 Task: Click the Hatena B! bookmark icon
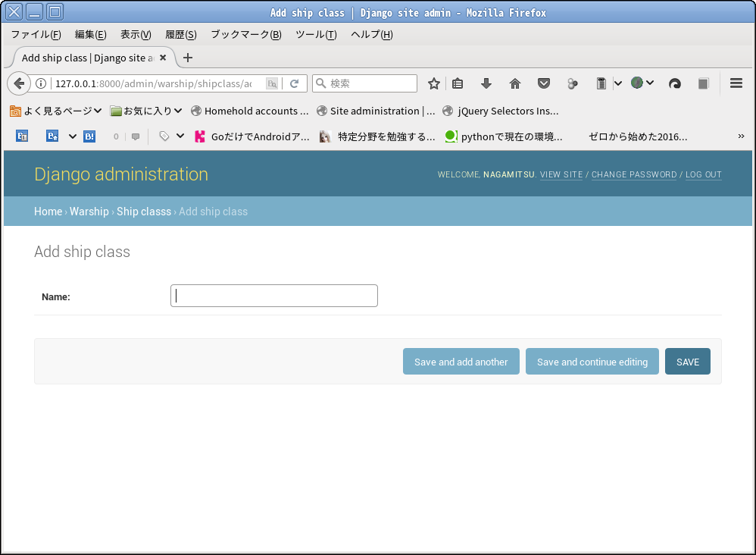click(89, 136)
